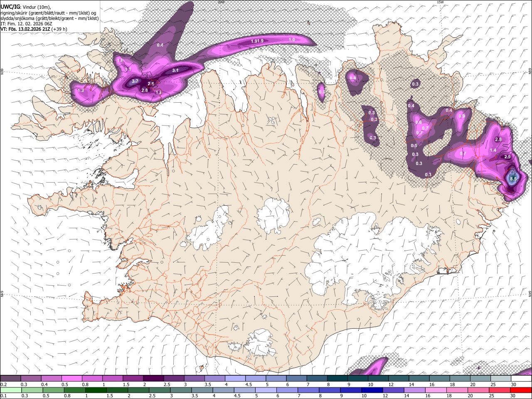Click the 0.8 value on the northern blob
Viewport: 532px width, 399px height.
tap(353, 78)
